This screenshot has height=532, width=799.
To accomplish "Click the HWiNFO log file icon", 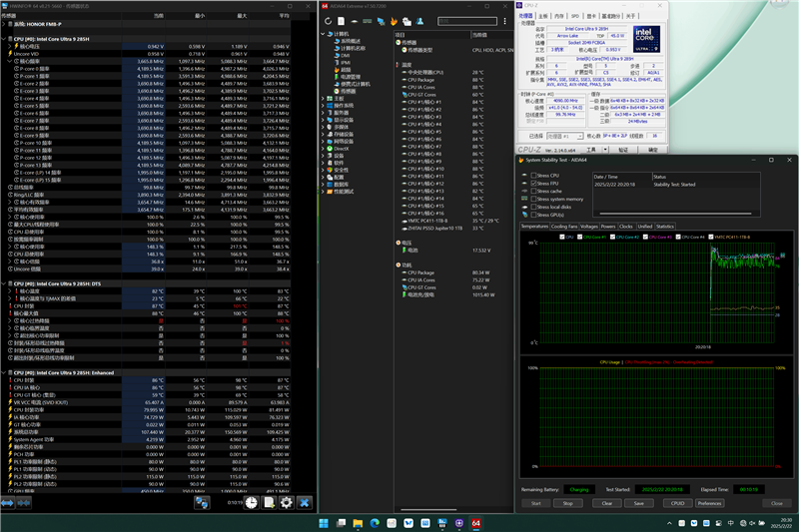I will click(x=269, y=502).
